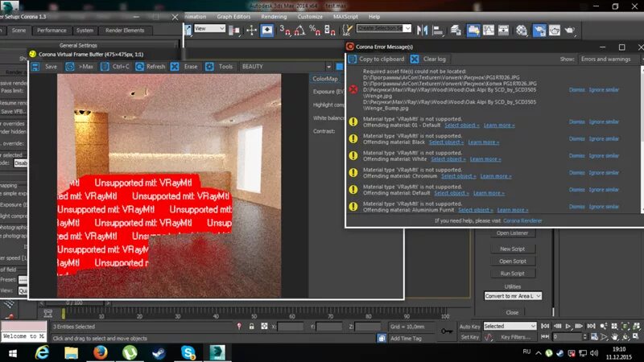644x362 pixels.
Task: Toggle the Selection Lock padlock
Action: (251, 327)
